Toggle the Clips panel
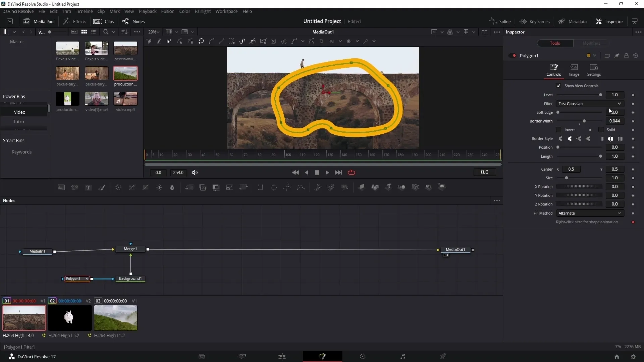 click(x=104, y=21)
